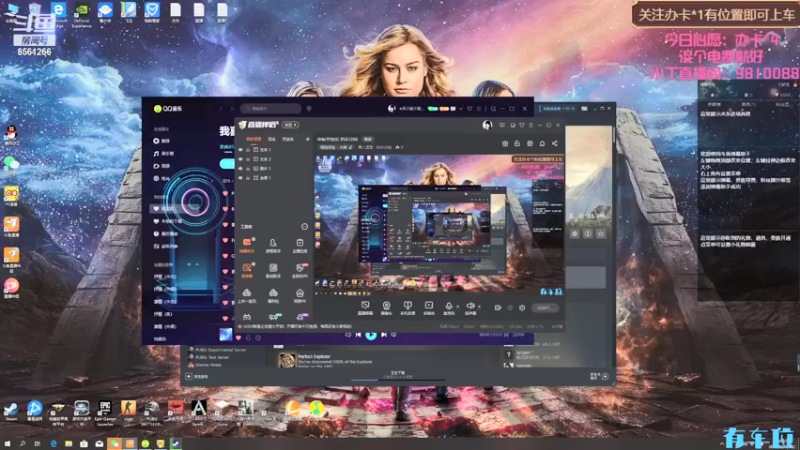Toggle visibility eye for second source row

240,159
